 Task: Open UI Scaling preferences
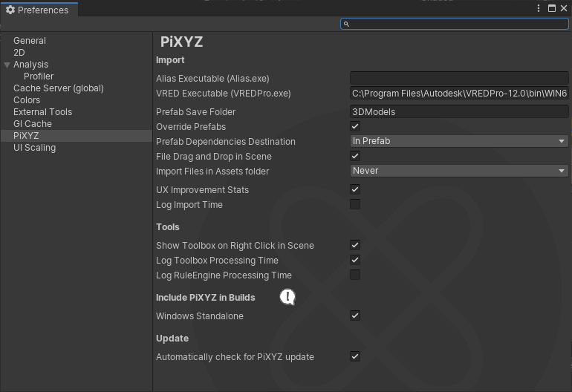35,148
